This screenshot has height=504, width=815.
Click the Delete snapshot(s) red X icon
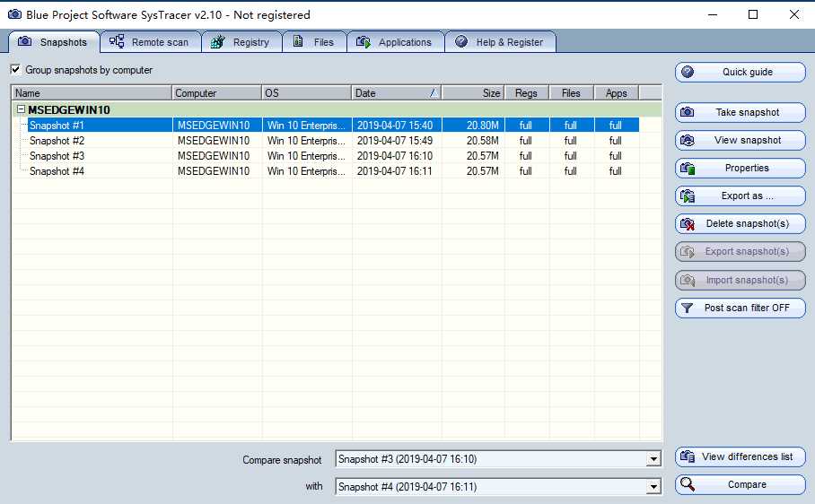point(688,224)
